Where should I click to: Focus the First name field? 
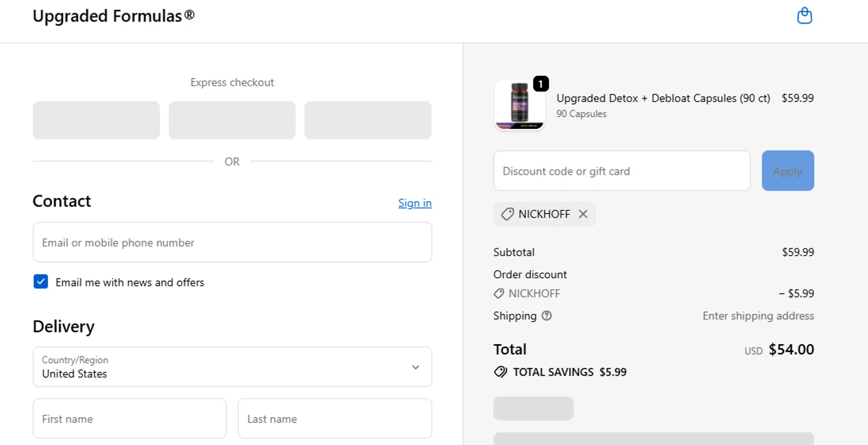(130, 418)
